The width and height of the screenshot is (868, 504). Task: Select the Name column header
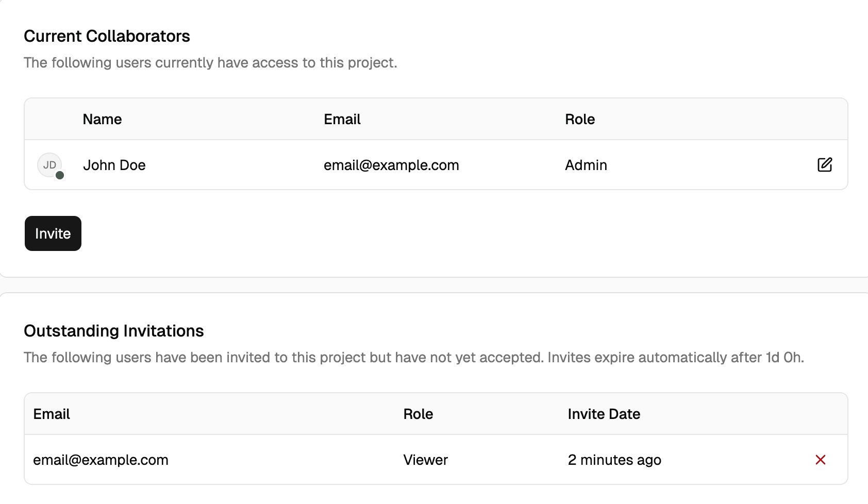102,119
